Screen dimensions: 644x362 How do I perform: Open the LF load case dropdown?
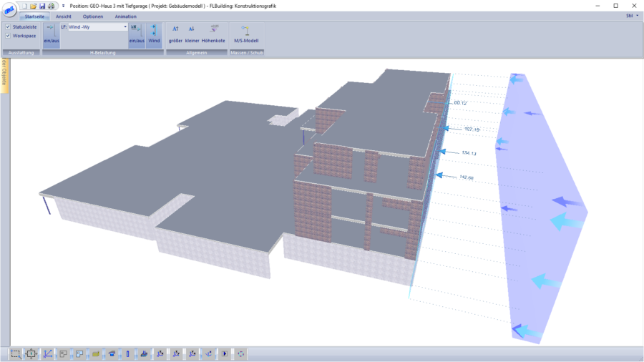(x=125, y=26)
